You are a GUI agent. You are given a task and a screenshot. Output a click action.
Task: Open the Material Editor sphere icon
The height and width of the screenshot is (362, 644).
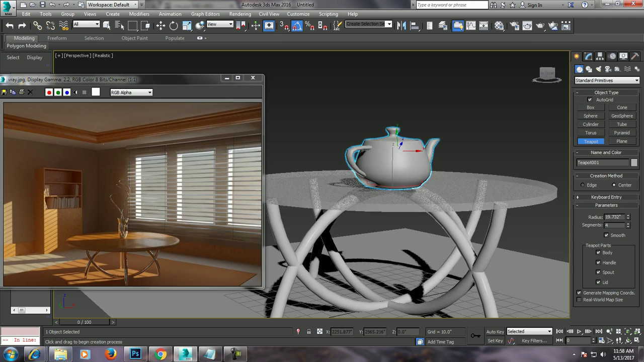tap(499, 26)
